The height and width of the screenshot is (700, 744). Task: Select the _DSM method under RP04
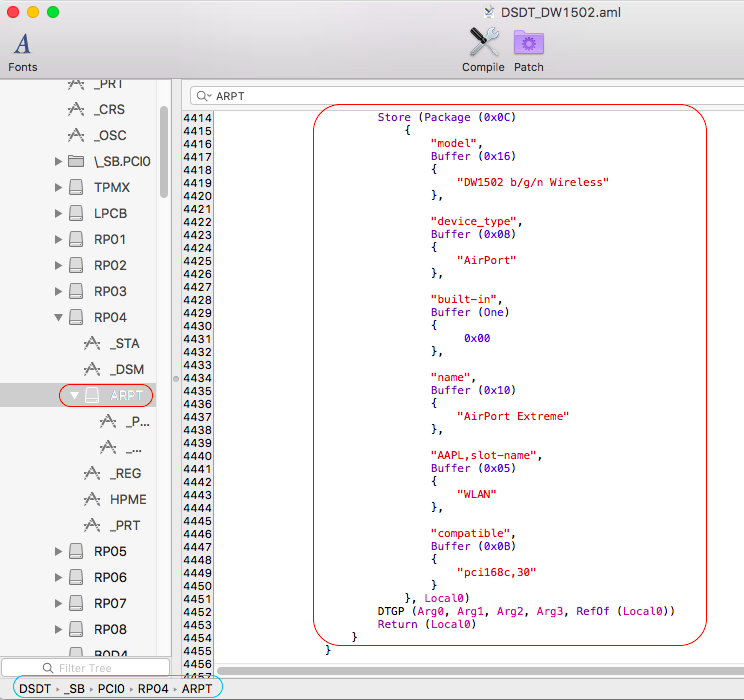126,369
